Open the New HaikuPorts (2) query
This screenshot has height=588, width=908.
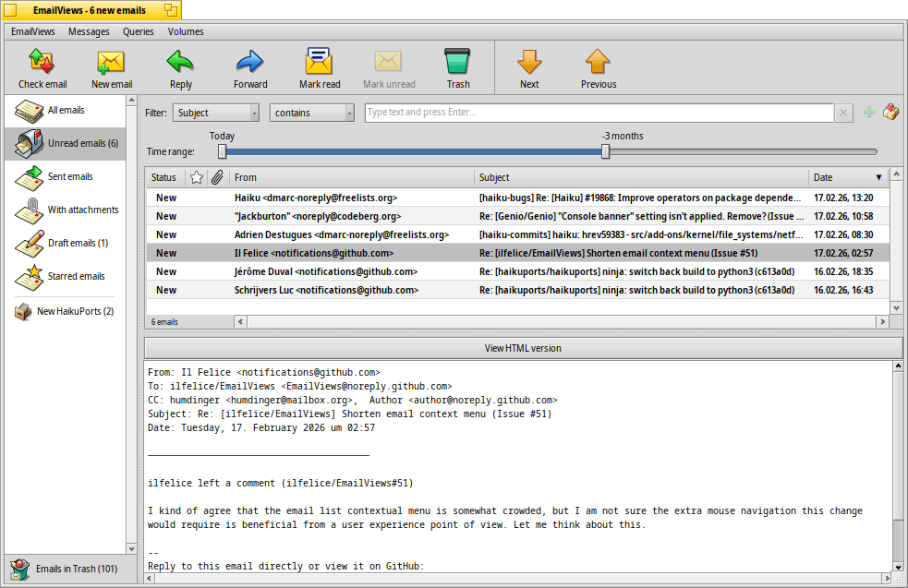66,311
